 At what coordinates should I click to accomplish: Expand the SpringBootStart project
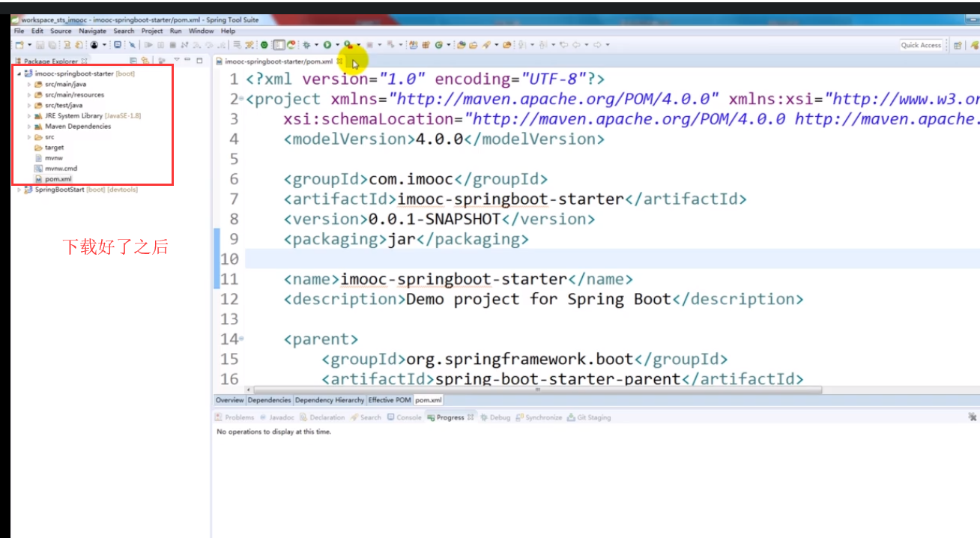pos(19,190)
